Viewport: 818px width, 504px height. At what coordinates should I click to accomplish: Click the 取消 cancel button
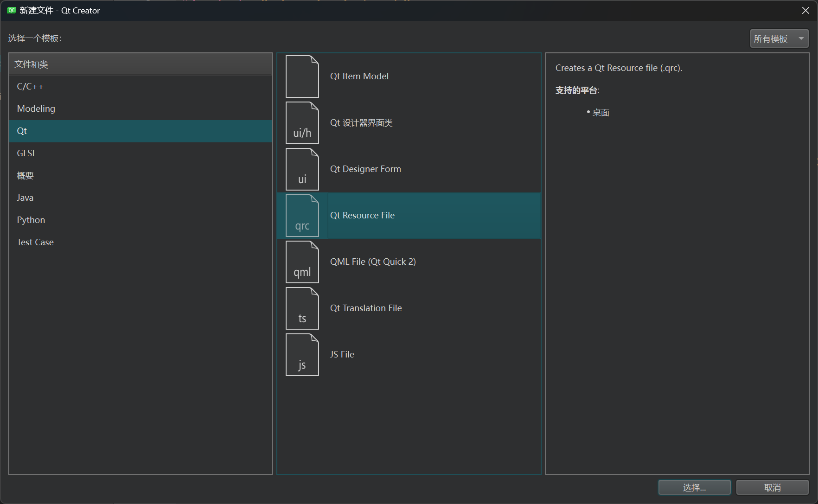click(x=772, y=487)
